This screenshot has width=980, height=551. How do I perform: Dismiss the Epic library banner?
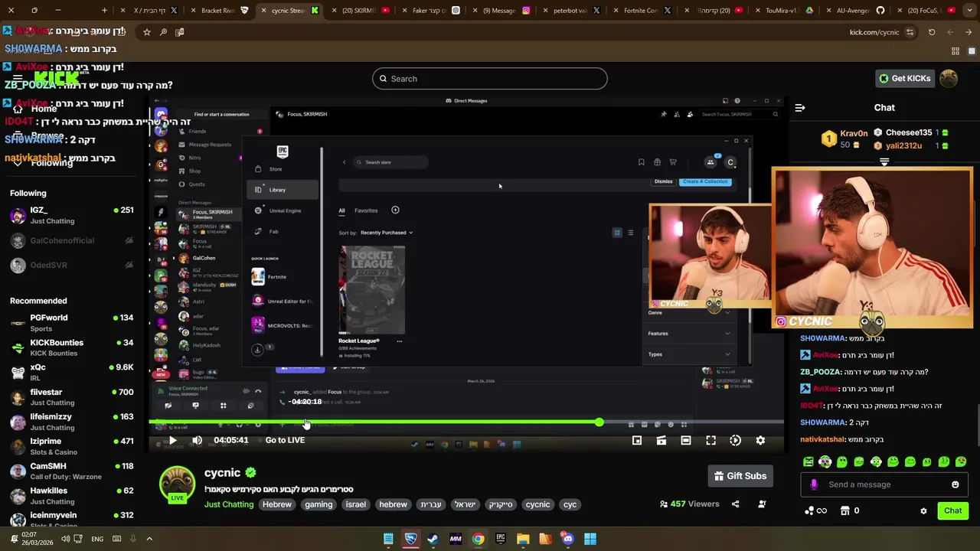[663, 181]
